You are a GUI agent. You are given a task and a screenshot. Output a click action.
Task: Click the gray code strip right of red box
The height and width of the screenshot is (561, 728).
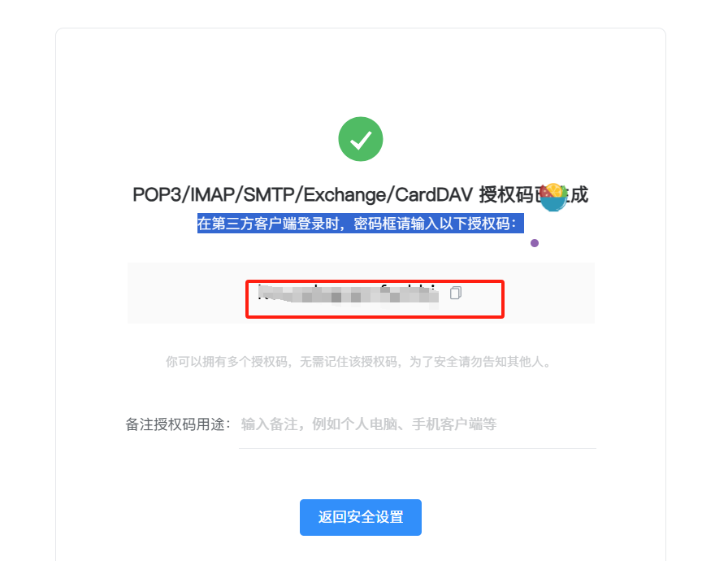549,293
